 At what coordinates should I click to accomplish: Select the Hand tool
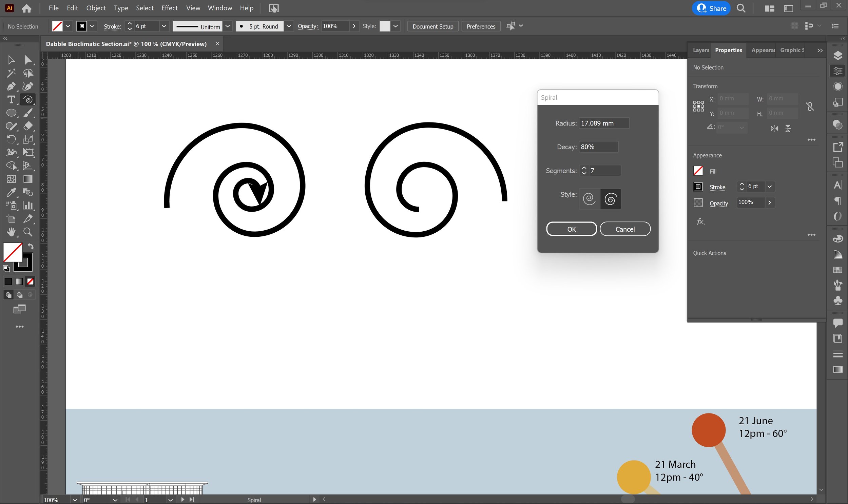pyautogui.click(x=11, y=232)
